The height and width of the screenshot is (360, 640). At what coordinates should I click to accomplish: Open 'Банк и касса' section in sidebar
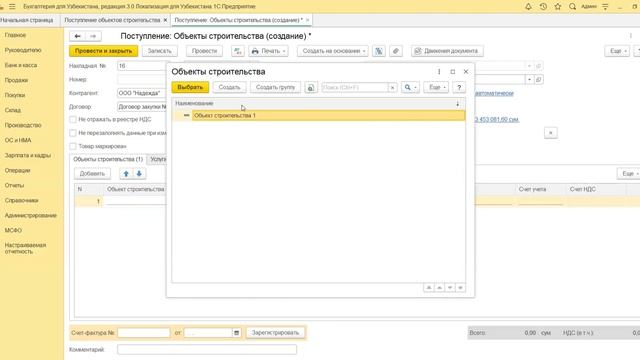[x=21, y=65]
